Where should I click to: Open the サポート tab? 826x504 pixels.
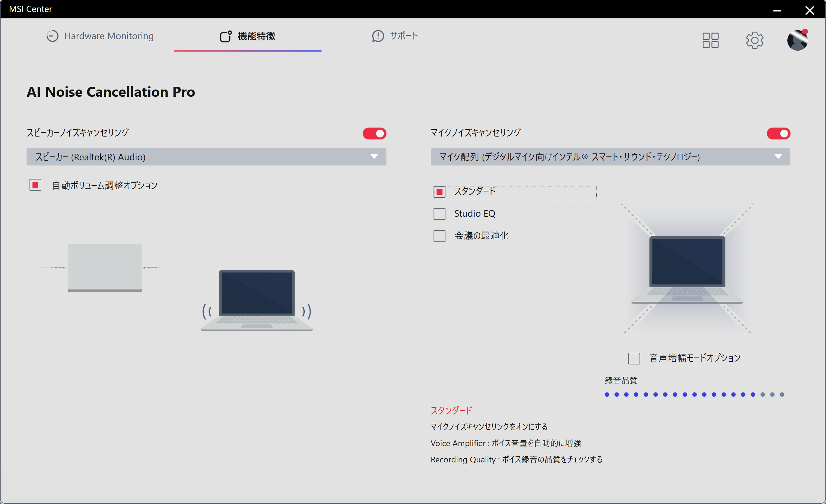395,36
